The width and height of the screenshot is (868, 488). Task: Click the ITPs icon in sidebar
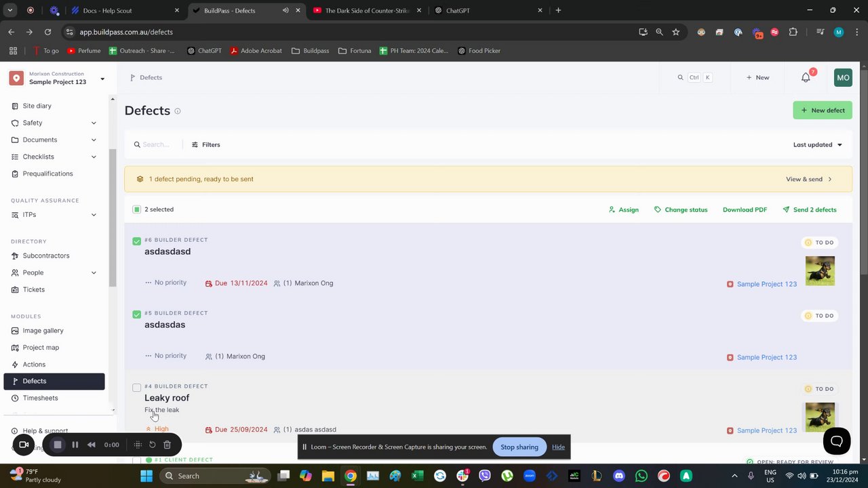16,215
